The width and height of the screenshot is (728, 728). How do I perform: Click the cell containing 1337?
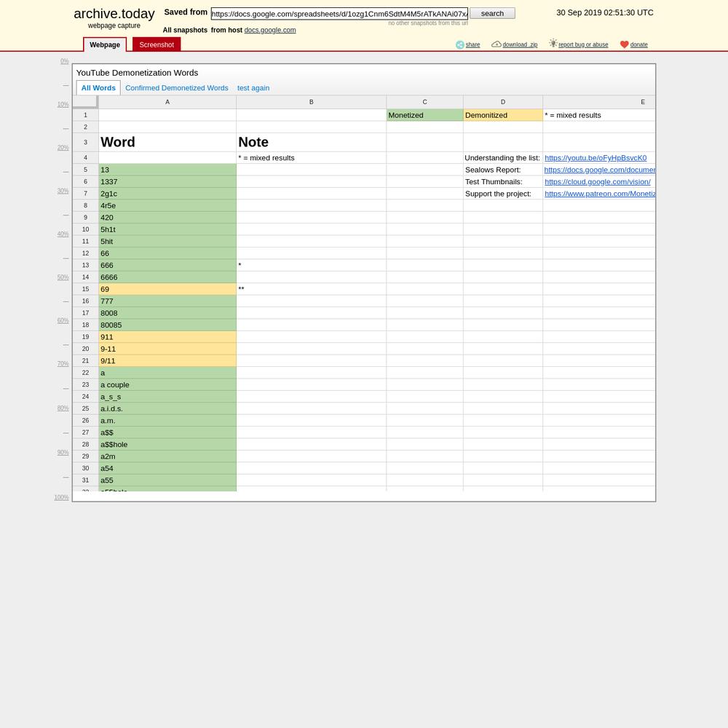167,182
